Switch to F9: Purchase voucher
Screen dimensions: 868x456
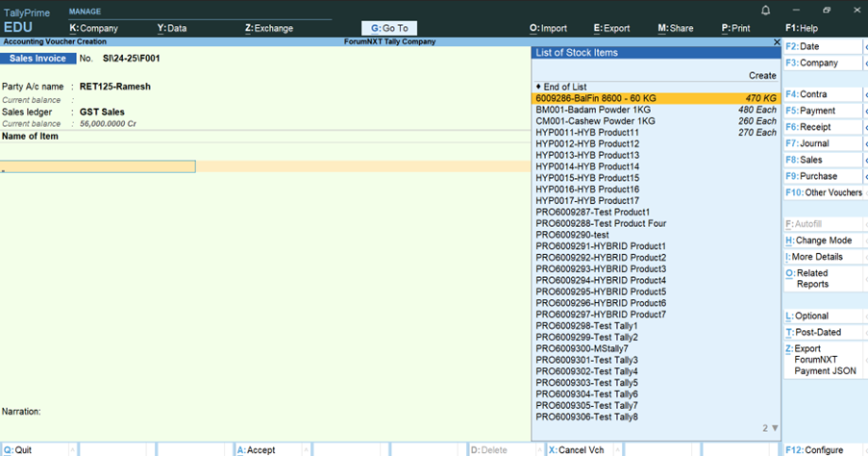click(x=823, y=176)
